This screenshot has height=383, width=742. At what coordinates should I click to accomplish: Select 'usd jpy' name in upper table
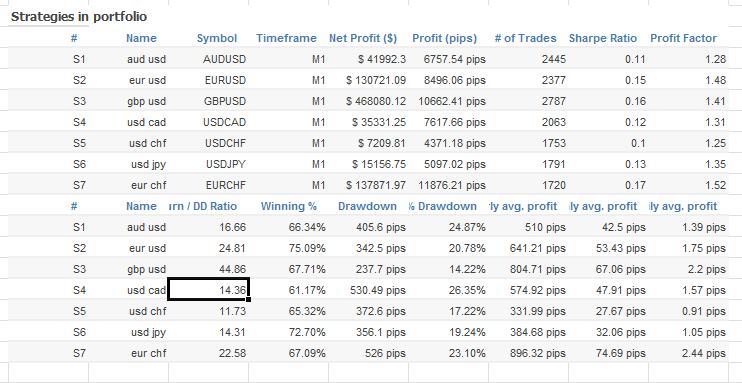(149, 164)
